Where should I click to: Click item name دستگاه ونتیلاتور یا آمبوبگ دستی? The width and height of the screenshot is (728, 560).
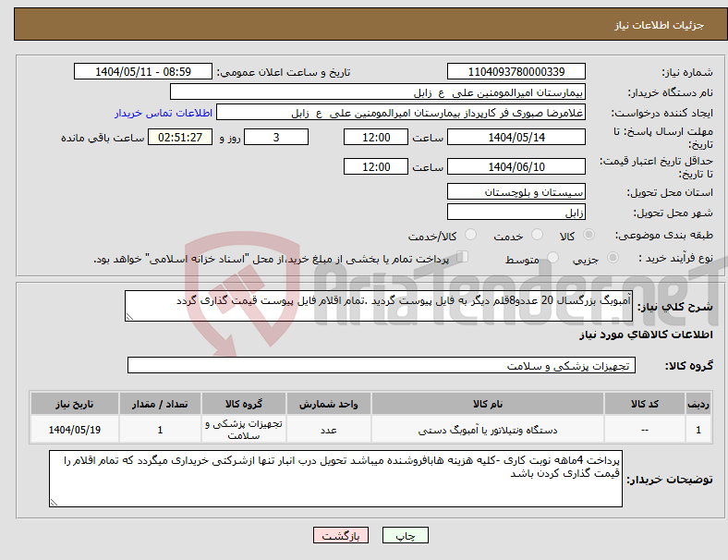pyautogui.click(x=488, y=430)
